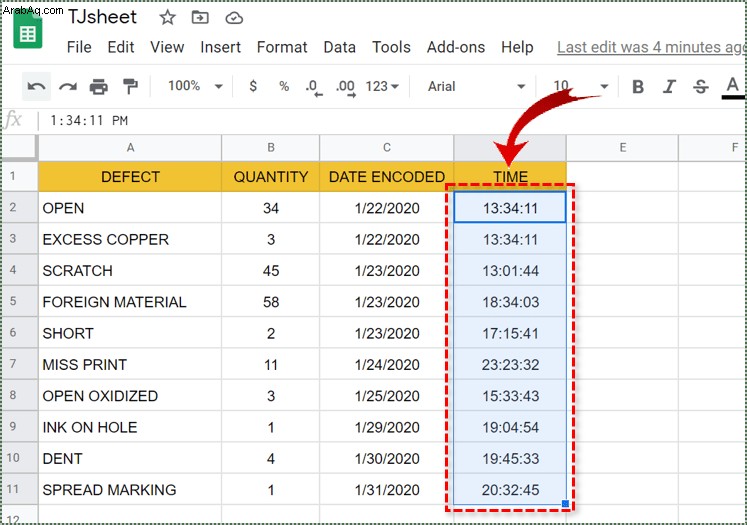Select the OPEN OXIDIZED cell

click(x=130, y=396)
